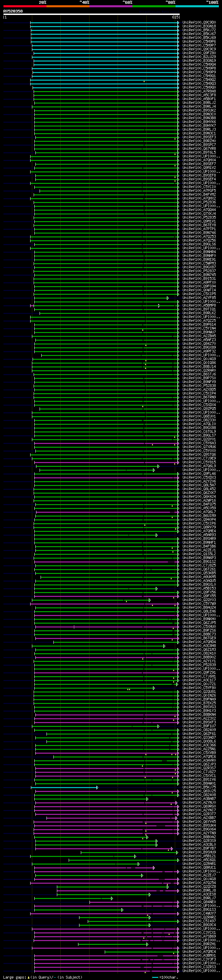222x980 pixels.
Task: Select the UniRef100_Q2R3S9 label
Action: tap(199, 841)
